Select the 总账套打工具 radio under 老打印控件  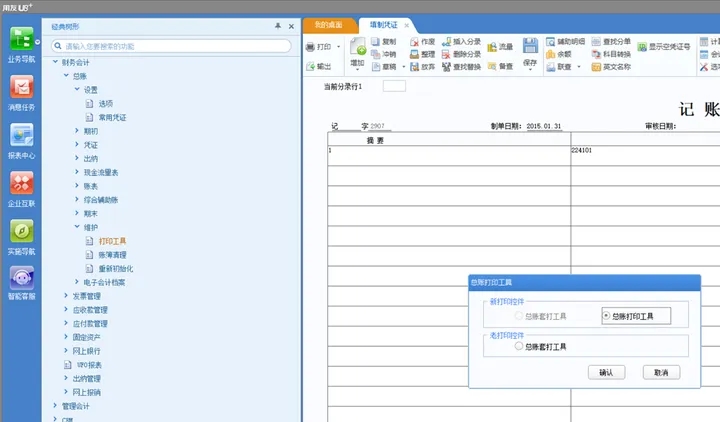pos(519,346)
